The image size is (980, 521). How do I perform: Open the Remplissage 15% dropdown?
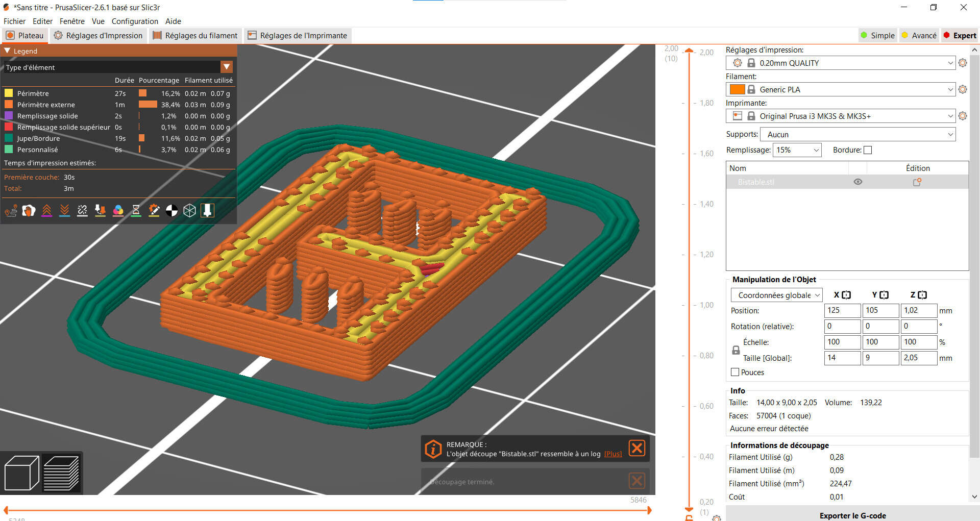coord(797,150)
